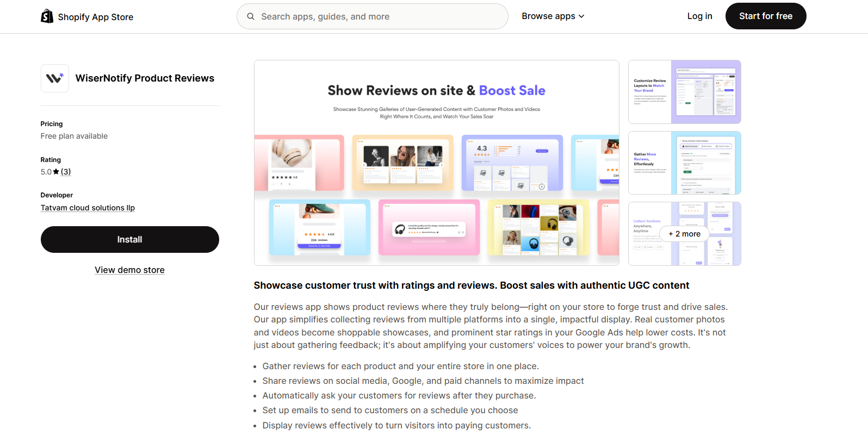Open the main Show Reviews on site screenshot
Image resolution: width=868 pixels, height=448 pixels.
point(436,163)
